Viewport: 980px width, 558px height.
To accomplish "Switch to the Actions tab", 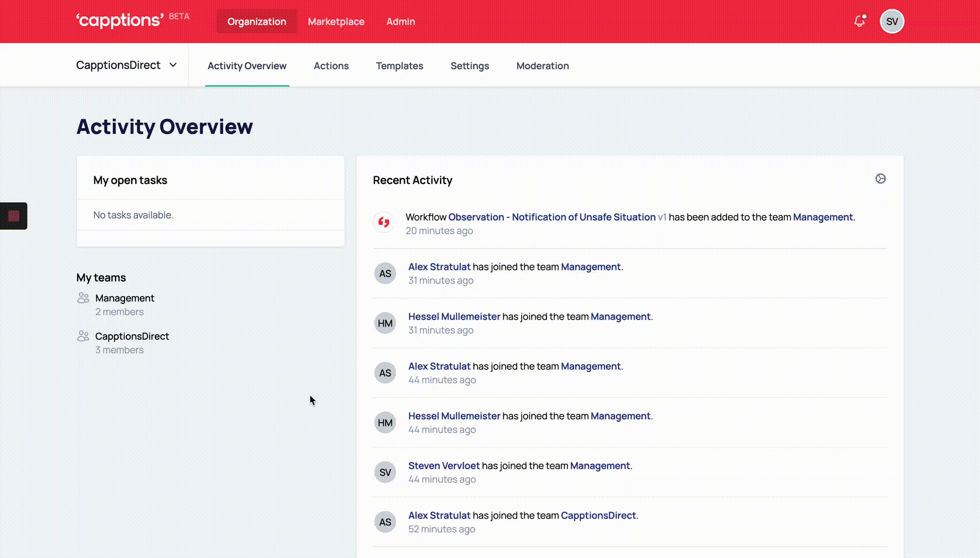I will pyautogui.click(x=331, y=66).
